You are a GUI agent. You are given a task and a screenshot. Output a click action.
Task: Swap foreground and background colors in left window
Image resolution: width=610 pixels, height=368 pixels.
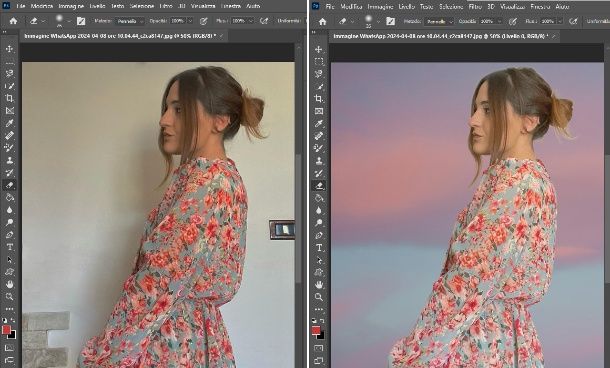pyautogui.click(x=13, y=321)
